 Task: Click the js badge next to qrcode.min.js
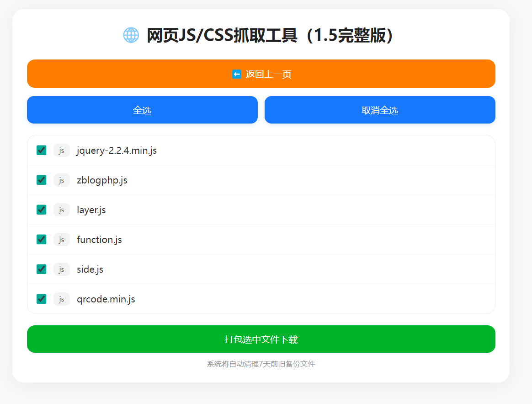click(61, 299)
